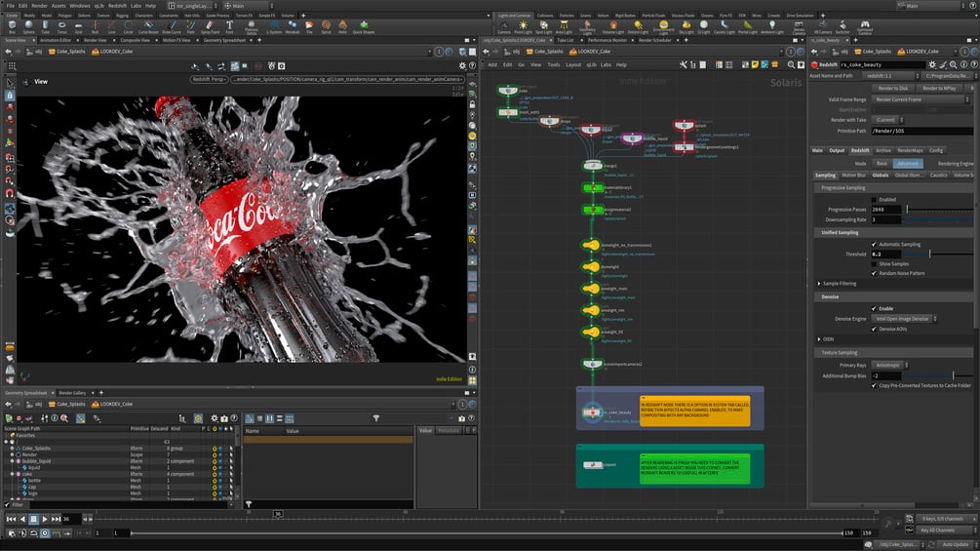Create a Camera from the shelf
980x551 pixels.
tap(503, 26)
